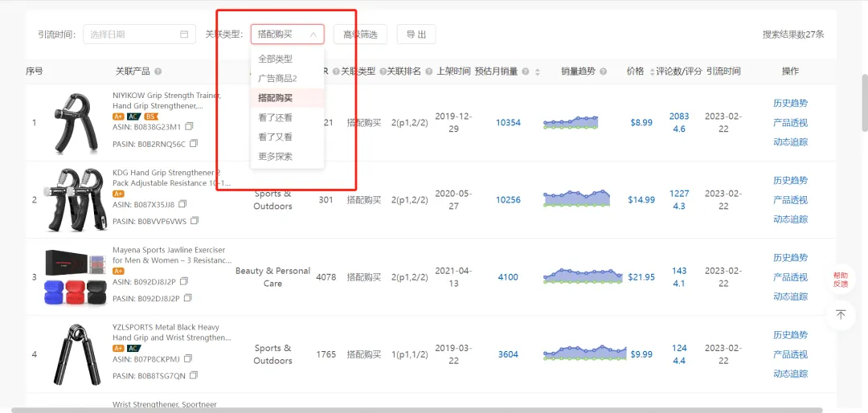Copy PASIN B0B8TSG7QN with copy icon
The height and width of the screenshot is (413, 868).
pos(194,375)
